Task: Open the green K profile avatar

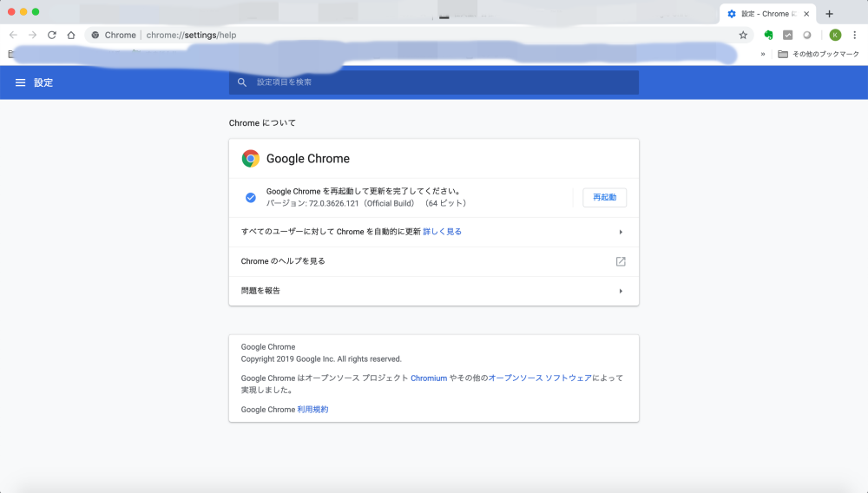Action: click(835, 35)
